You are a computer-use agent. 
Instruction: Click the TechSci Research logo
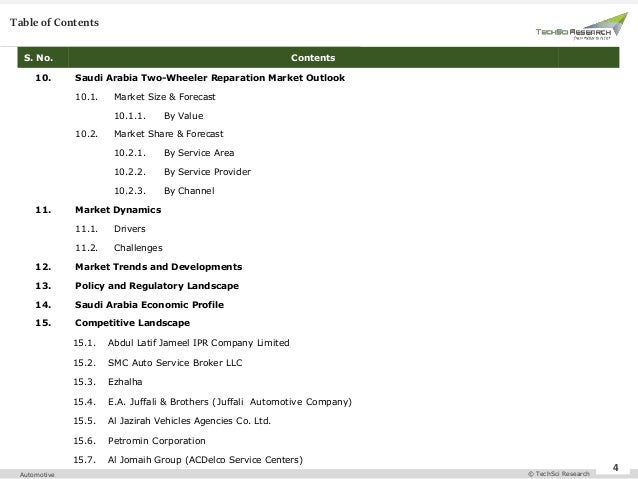pos(581,26)
